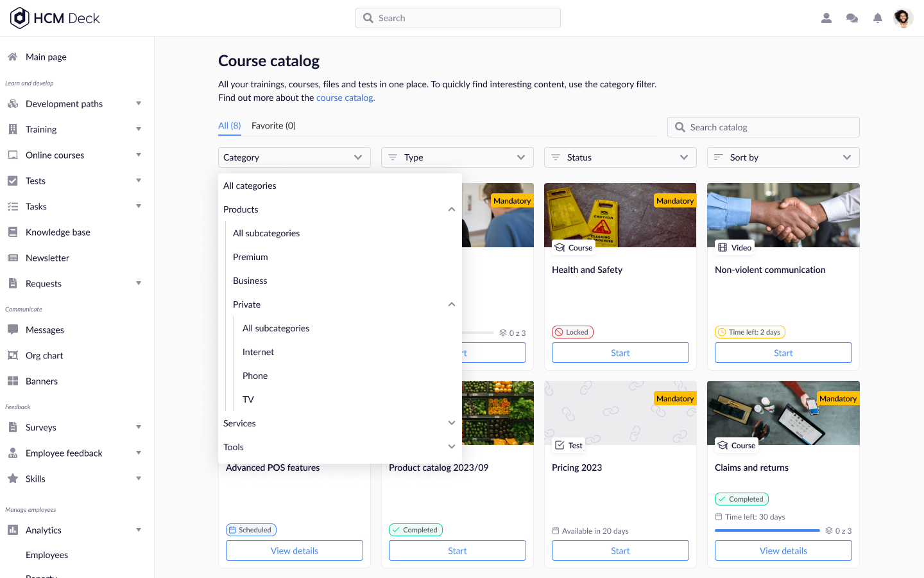The width and height of the screenshot is (924, 578).
Task: Click the Claims and returns progress bar
Action: pyautogui.click(x=767, y=530)
